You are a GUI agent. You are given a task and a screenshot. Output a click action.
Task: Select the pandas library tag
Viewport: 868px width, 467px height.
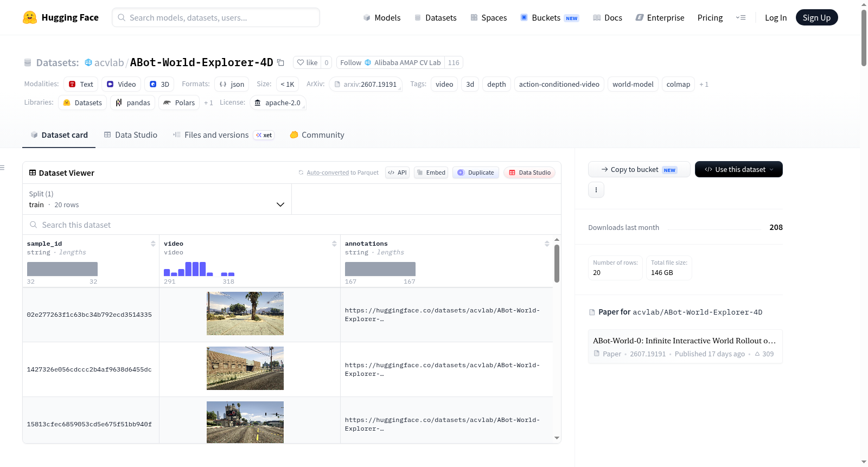[133, 103]
